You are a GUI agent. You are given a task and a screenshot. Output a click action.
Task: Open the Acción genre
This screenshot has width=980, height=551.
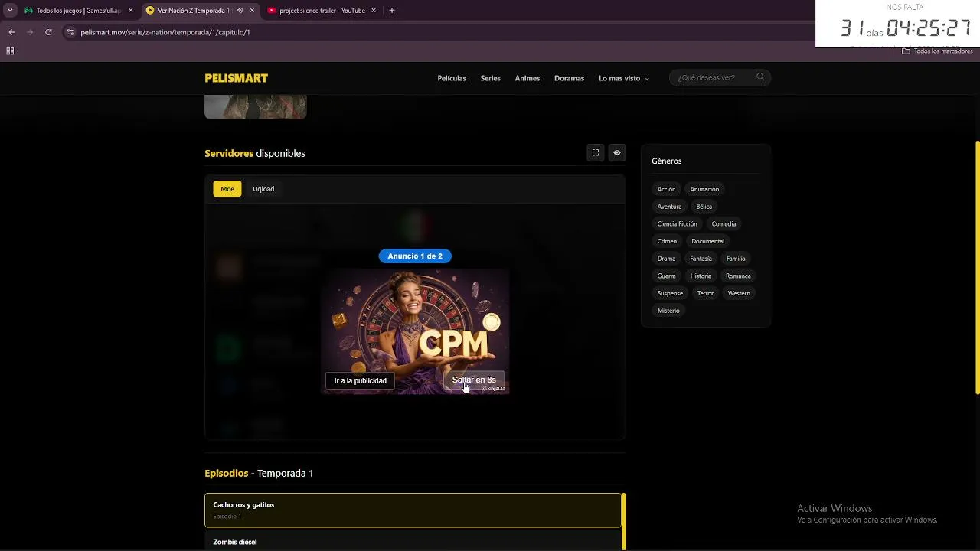tap(667, 189)
